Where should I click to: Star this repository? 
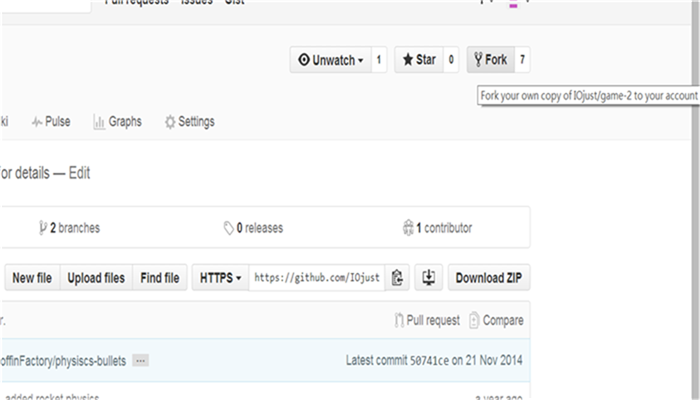coord(419,59)
